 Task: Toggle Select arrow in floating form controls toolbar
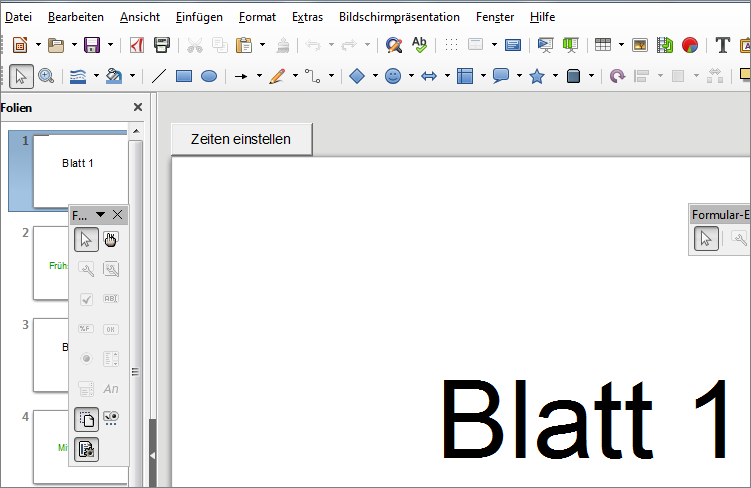coord(86,239)
